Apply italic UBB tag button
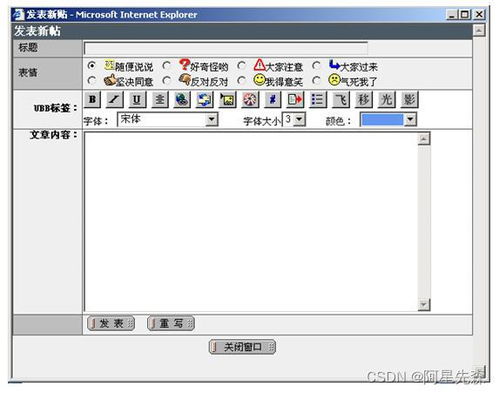This screenshot has height=393, width=499. point(114,100)
